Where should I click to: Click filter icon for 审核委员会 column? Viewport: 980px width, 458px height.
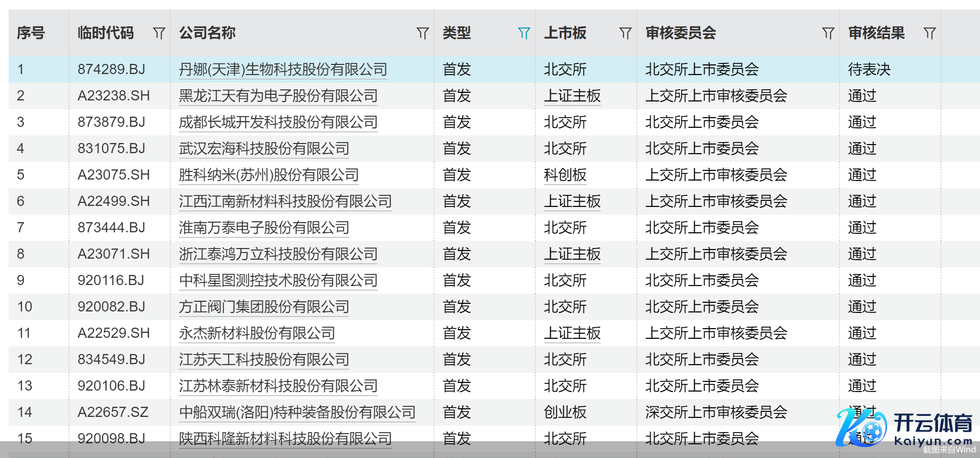click(828, 33)
